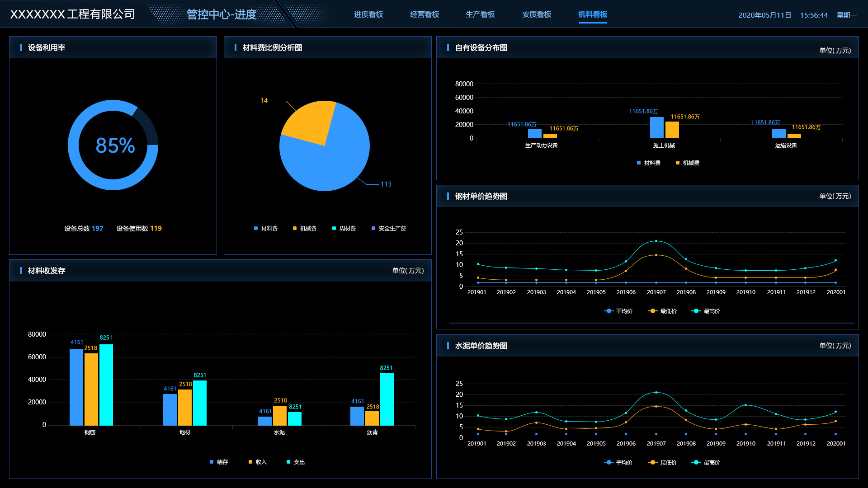Image resolution: width=868 pixels, height=488 pixels.
Task: Open the 经营看板 tab
Action: (x=424, y=14)
